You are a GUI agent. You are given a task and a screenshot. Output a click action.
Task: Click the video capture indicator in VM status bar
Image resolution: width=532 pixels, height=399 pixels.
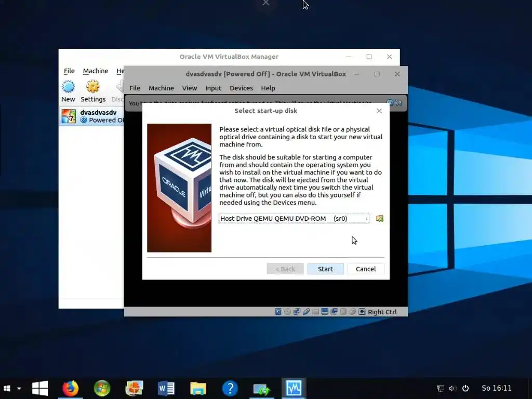coord(334,312)
